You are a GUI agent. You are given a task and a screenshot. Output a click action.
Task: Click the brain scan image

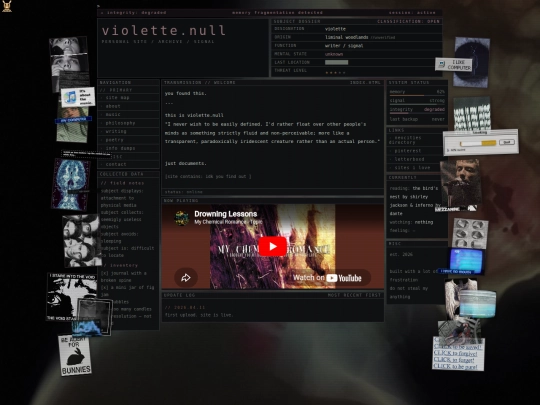[71, 184]
